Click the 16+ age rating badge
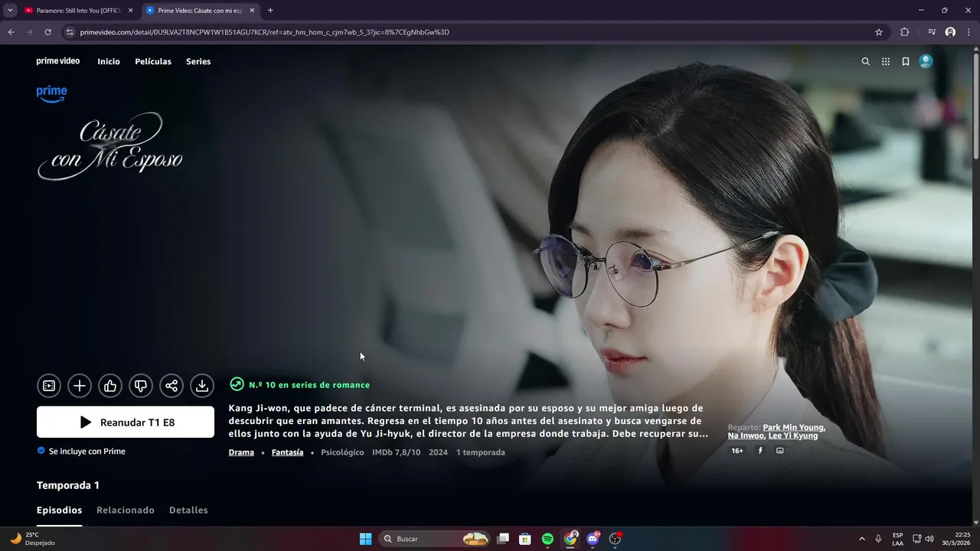980x551 pixels. point(737,451)
